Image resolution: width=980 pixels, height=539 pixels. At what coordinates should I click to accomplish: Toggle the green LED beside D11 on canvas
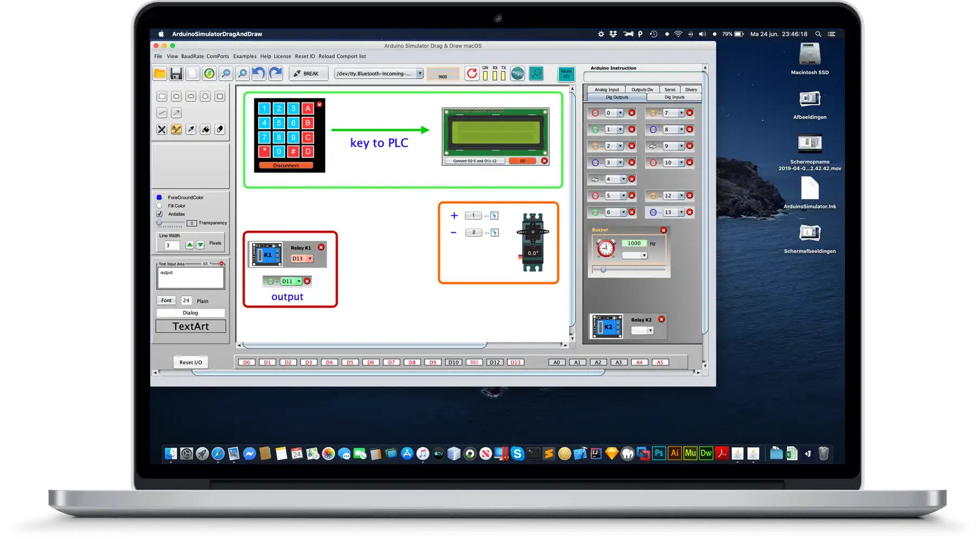(x=271, y=281)
